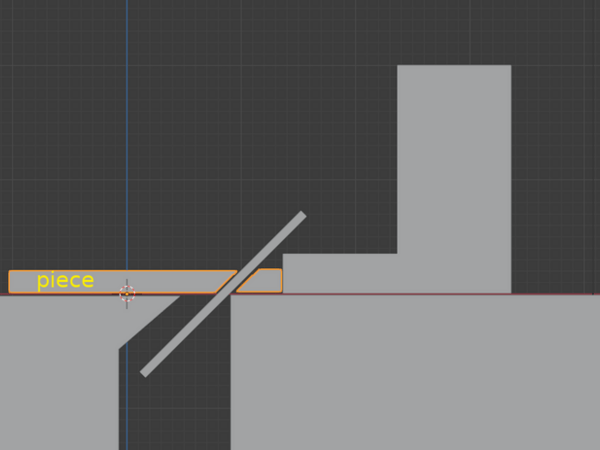600x450 pixels.
Task: Click the left end of the orange-outlined piece
Action: [11, 281]
